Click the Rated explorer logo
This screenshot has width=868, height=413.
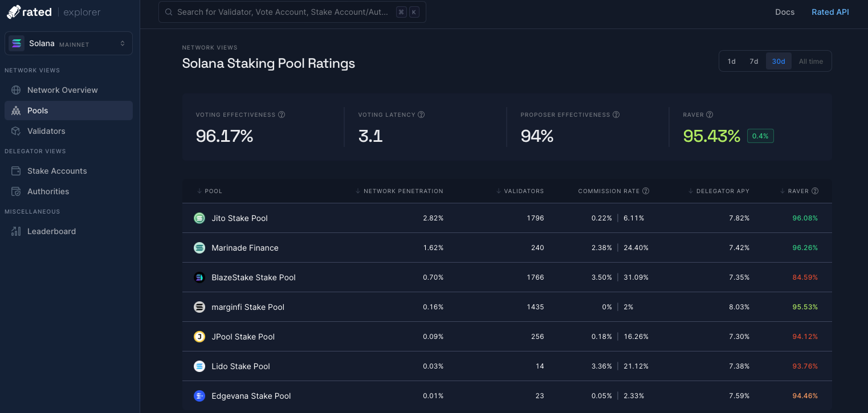53,12
